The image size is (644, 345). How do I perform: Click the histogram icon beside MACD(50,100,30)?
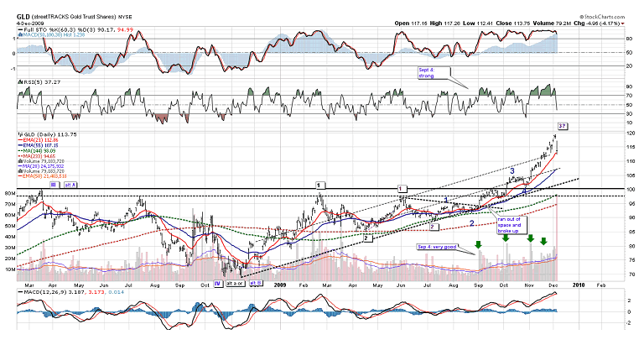(x=20, y=35)
